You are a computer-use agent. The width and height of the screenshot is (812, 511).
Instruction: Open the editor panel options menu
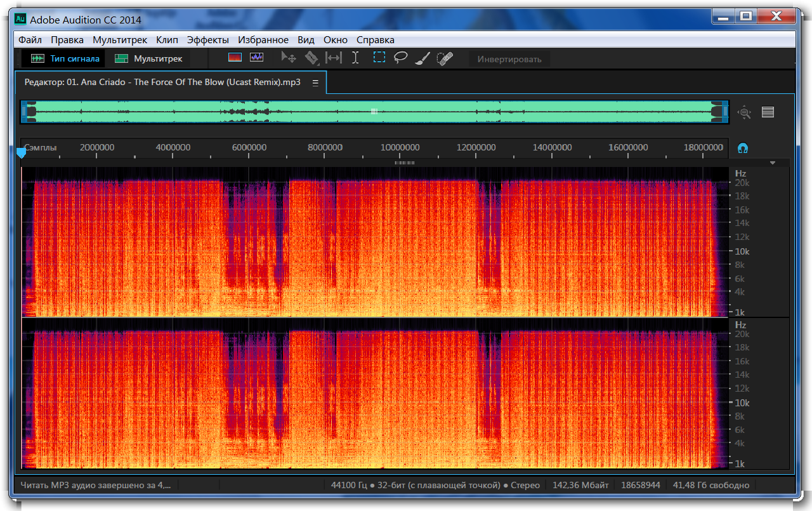point(315,83)
